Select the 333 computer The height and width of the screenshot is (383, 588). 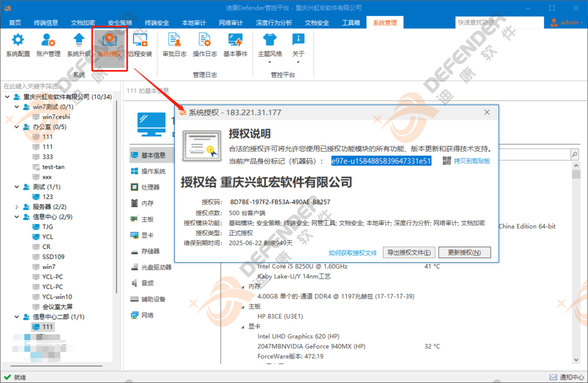click(x=47, y=157)
